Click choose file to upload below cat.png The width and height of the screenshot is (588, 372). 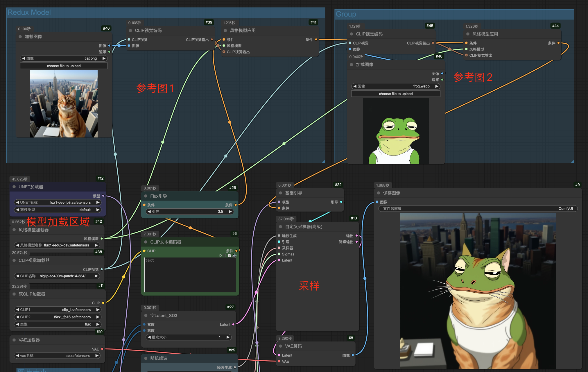coord(64,66)
